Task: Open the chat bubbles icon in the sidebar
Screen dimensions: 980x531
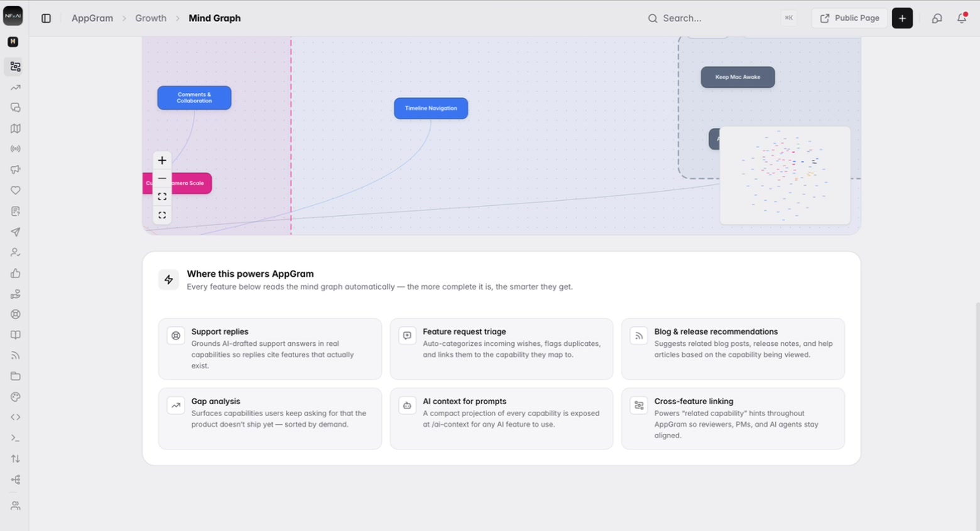Action: [x=15, y=108]
